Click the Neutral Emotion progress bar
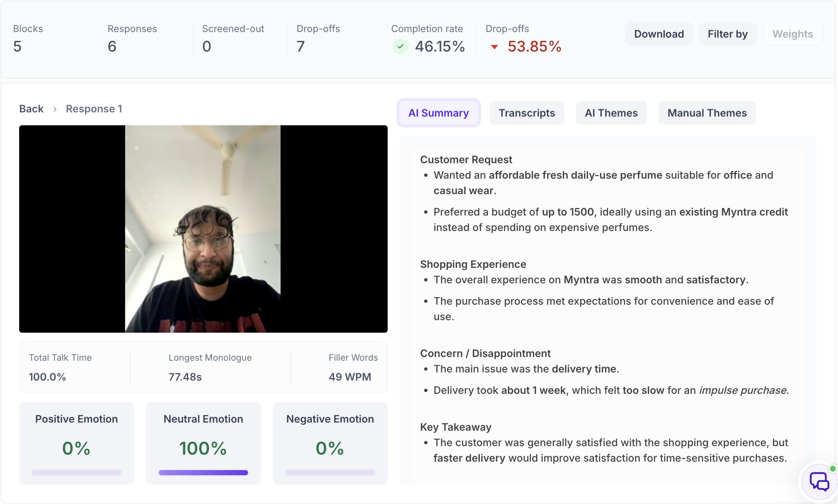This screenshot has height=504, width=838. (x=203, y=473)
